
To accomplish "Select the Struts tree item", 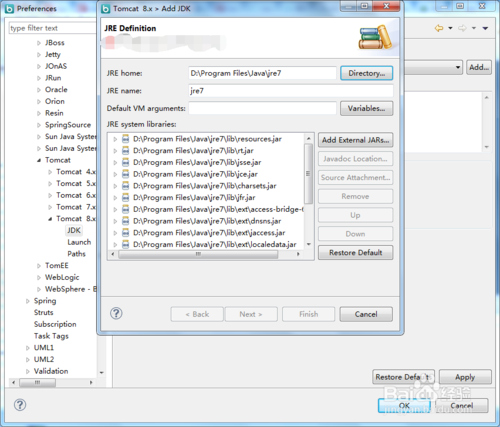I will pyautogui.click(x=43, y=312).
